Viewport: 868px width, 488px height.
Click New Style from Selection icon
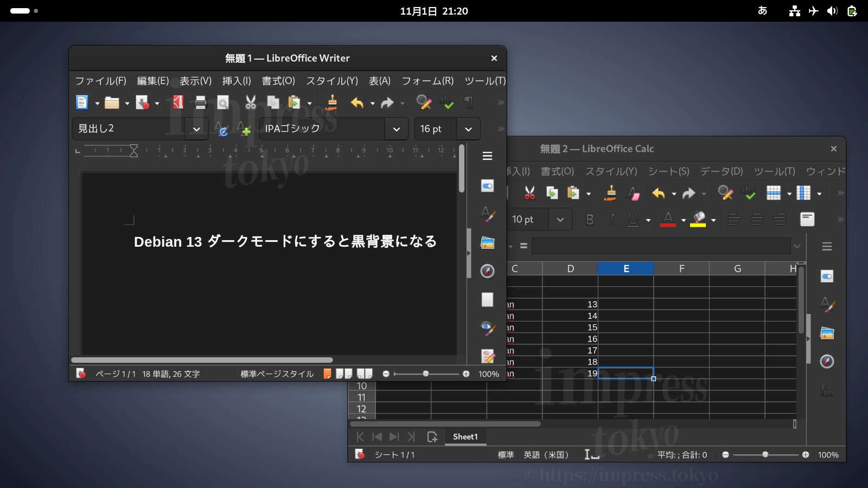click(x=244, y=129)
